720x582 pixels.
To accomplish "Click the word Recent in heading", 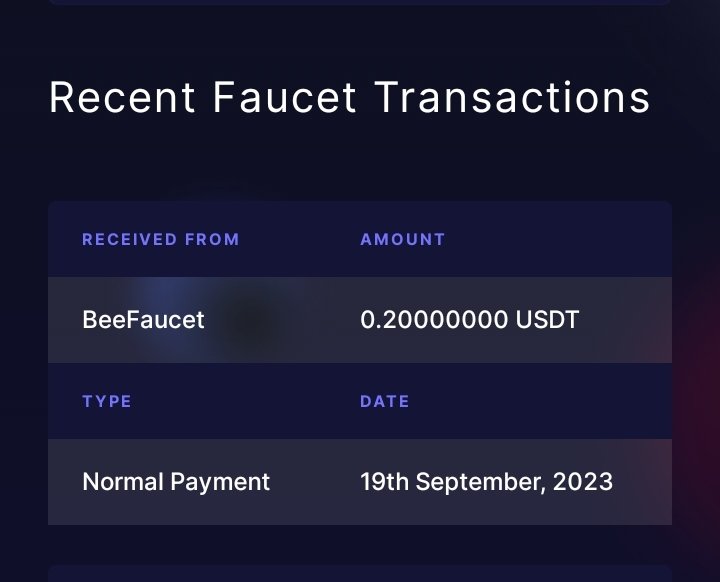I will (x=122, y=97).
